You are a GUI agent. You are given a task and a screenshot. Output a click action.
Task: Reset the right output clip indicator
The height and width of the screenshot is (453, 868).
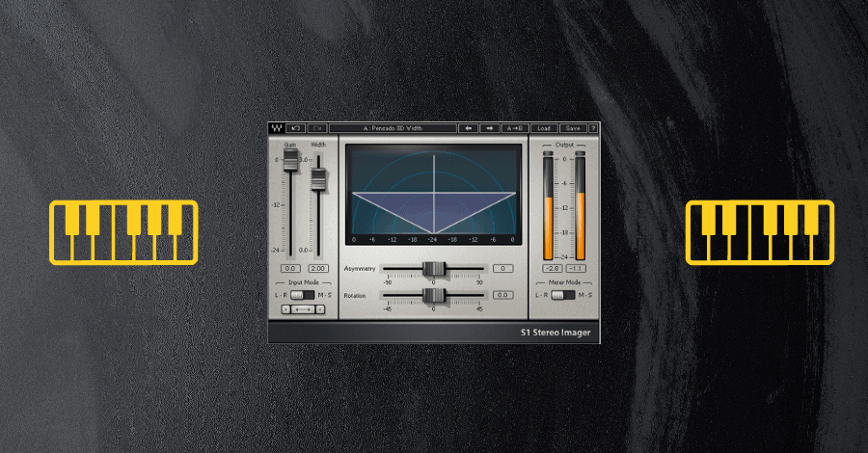tap(581, 154)
